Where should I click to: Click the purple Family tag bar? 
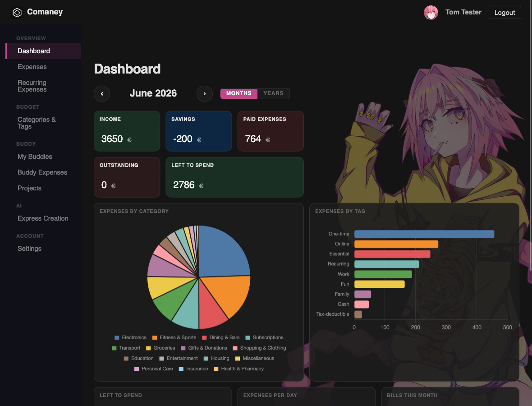(x=362, y=294)
